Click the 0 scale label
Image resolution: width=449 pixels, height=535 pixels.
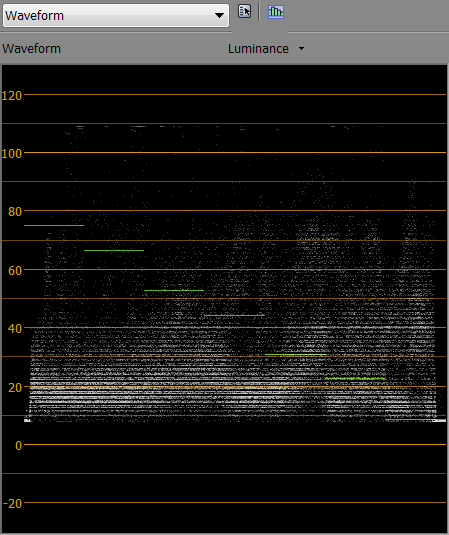(18, 446)
